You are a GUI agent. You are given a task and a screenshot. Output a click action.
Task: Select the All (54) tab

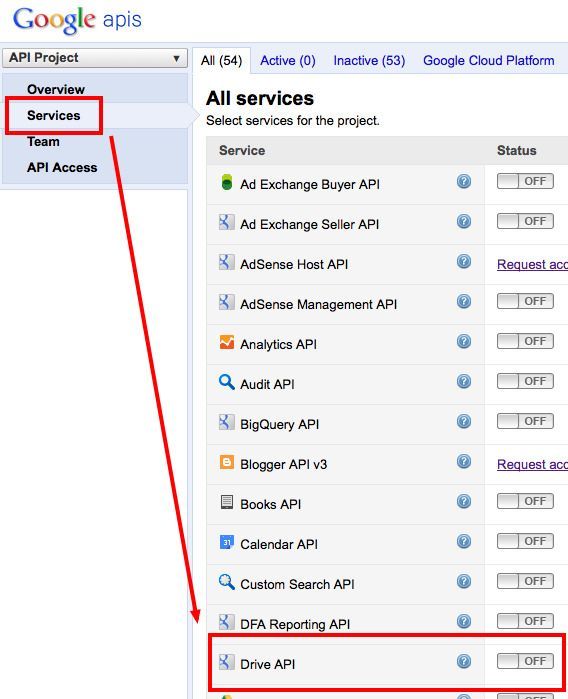click(x=222, y=60)
